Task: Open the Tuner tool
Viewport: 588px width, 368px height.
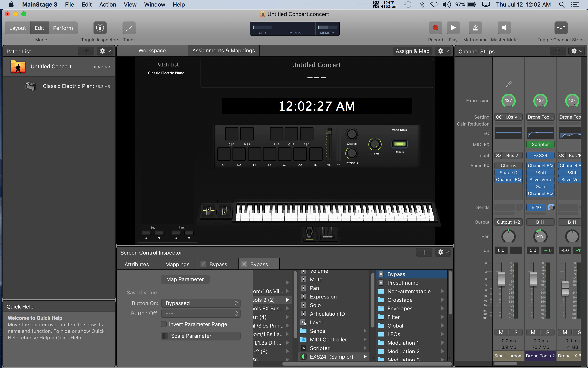Action: click(129, 28)
